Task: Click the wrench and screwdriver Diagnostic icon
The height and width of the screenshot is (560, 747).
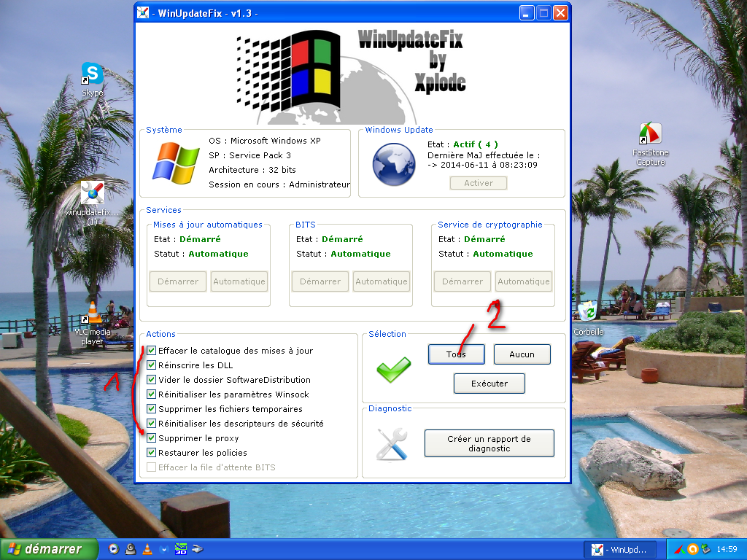Action: (x=392, y=444)
